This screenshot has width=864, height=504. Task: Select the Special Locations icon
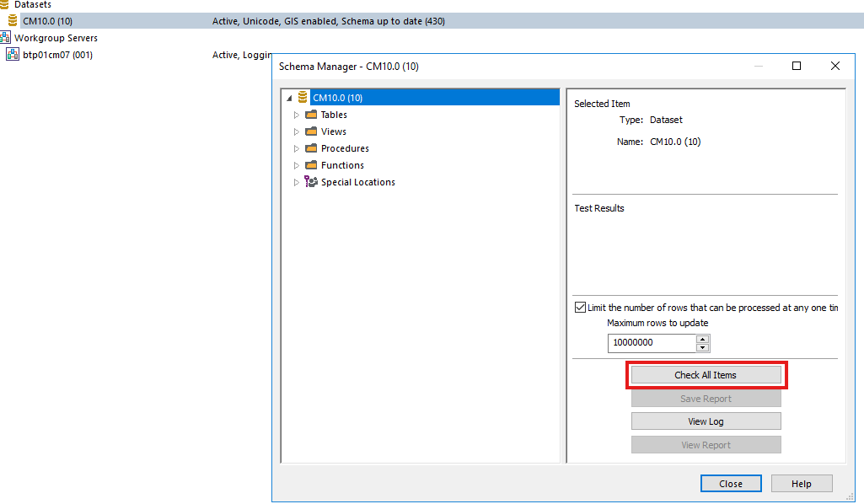pyautogui.click(x=312, y=181)
